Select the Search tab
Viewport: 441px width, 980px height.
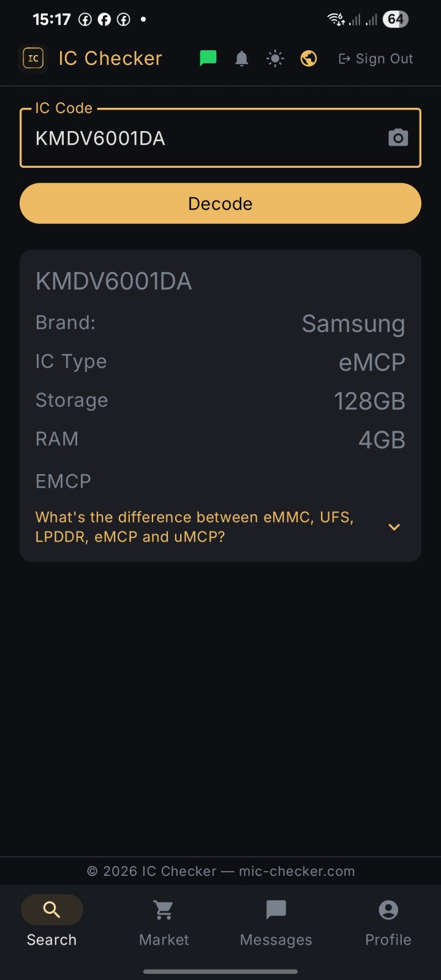coord(52,921)
